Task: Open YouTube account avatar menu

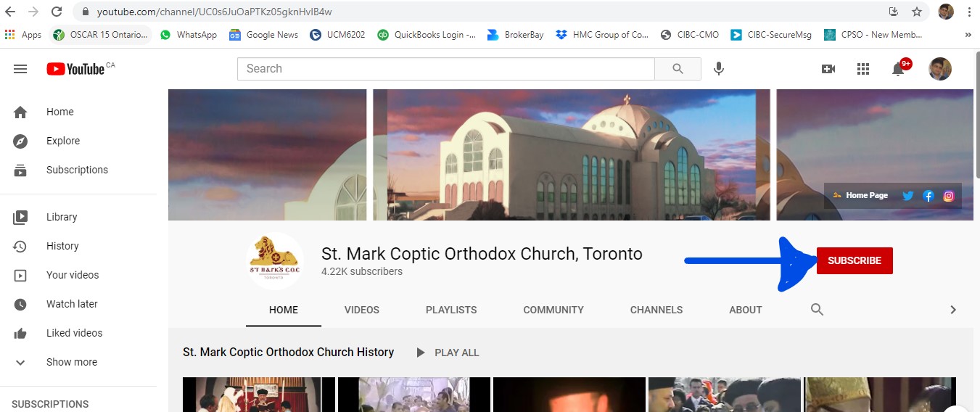Action: 940,69
